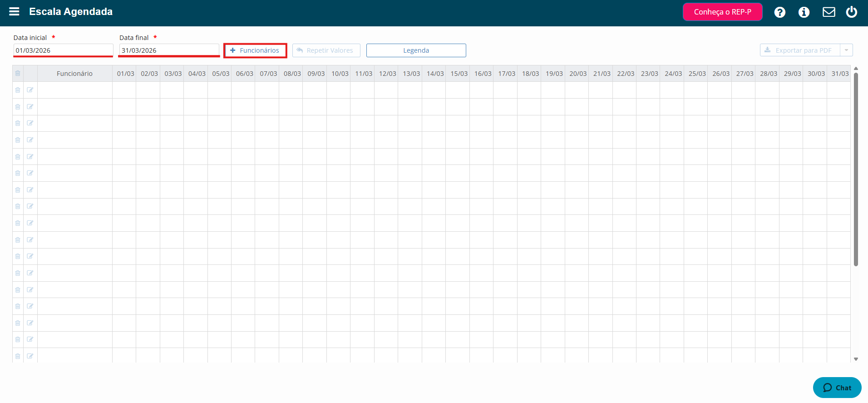Open the envelope messages icon
This screenshot has height=403, width=868.
(829, 12)
